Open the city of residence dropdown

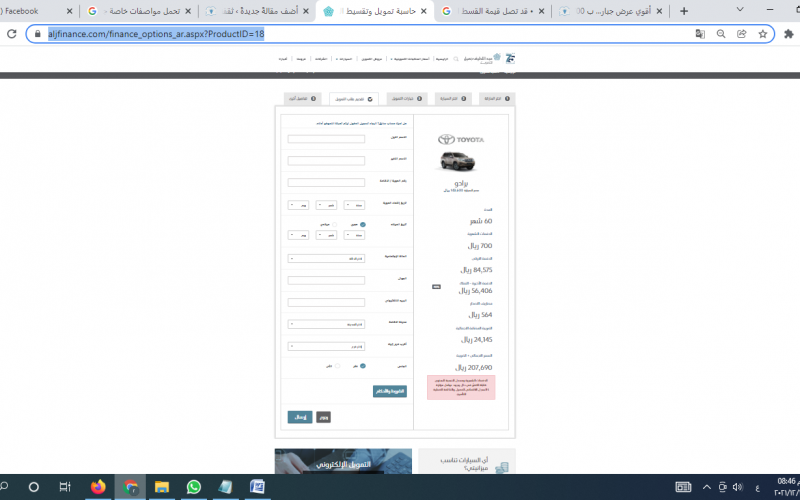(x=326, y=324)
